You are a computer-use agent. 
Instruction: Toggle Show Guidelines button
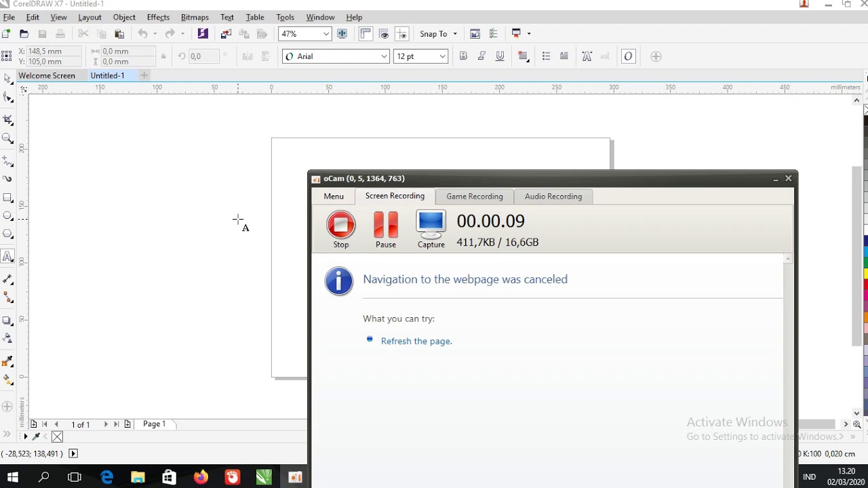pyautogui.click(x=401, y=34)
